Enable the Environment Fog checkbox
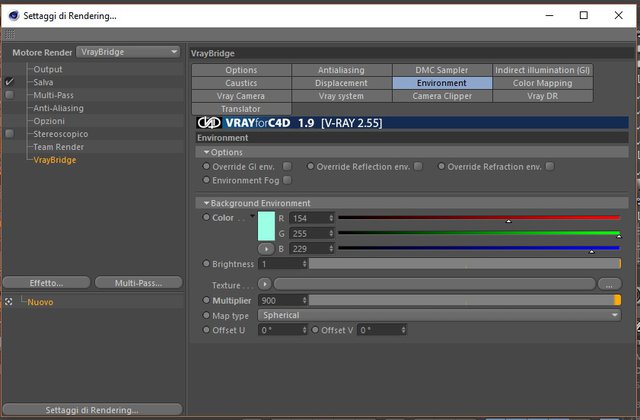Viewport: 640px width, 420px height. click(x=287, y=180)
